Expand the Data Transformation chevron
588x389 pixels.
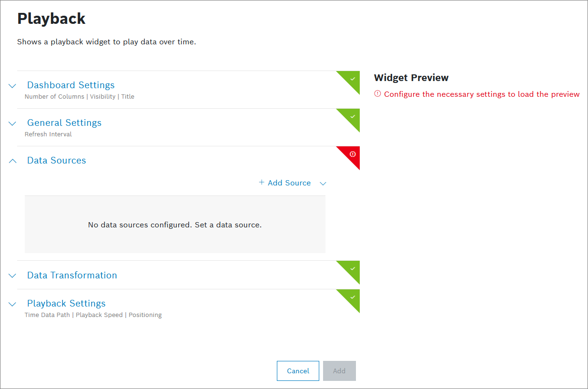point(12,276)
